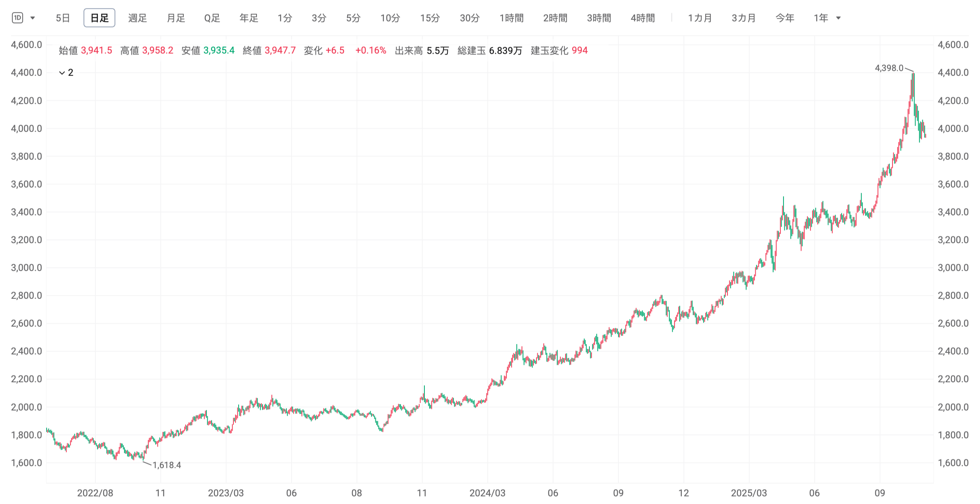The image size is (980, 504).
Task: Show the 1カ月 range
Action: 700,18
